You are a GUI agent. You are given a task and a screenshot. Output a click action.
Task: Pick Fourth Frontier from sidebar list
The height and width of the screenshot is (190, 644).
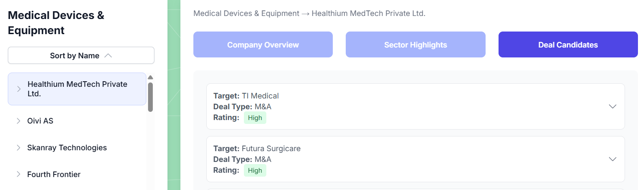click(x=54, y=174)
